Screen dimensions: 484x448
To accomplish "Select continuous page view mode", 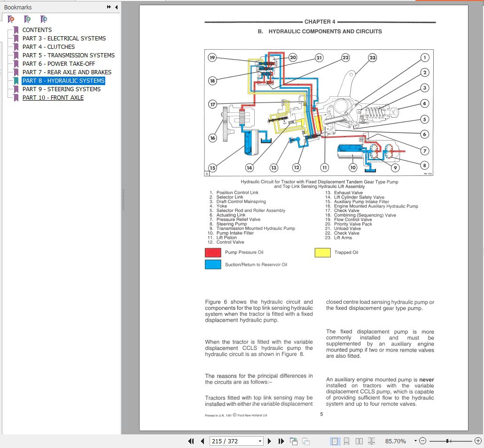I will 347,441.
